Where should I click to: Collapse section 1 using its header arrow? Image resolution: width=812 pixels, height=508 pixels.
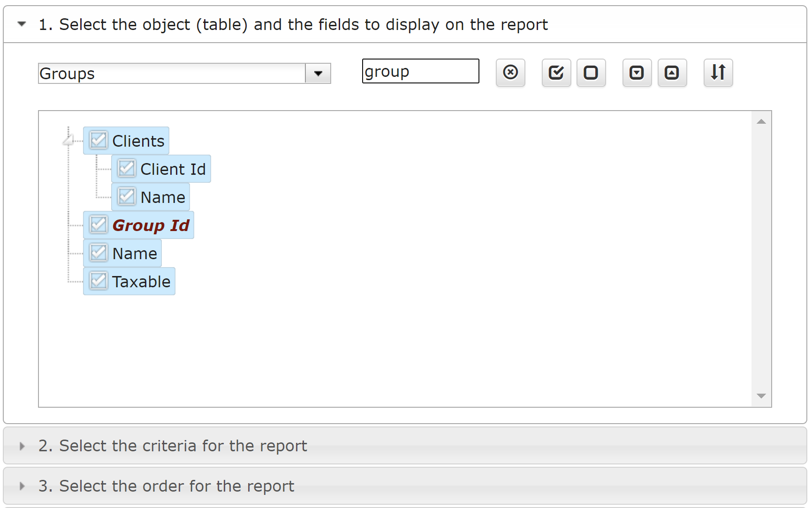(22, 24)
